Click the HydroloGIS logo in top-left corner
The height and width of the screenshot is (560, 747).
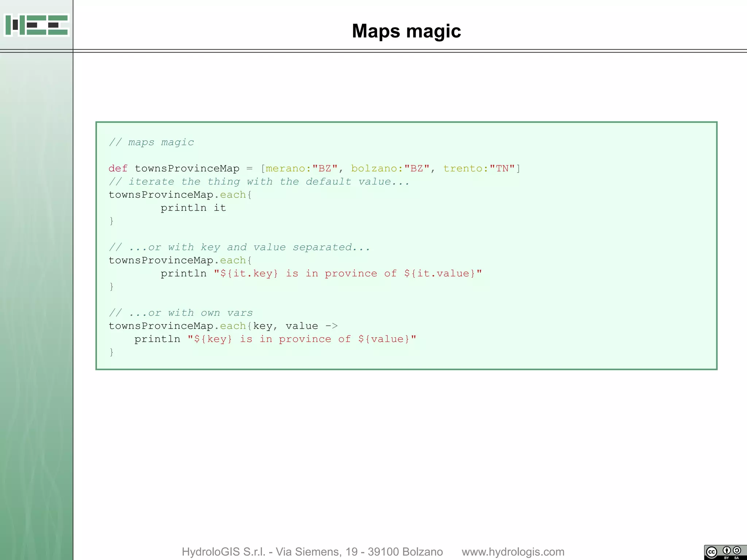point(36,25)
